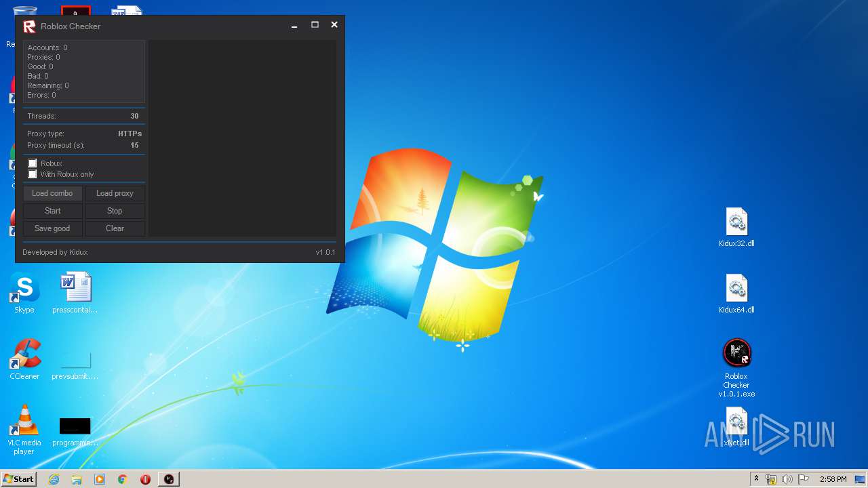Open Opera browser from the taskbar
The image size is (868, 488).
point(146,479)
